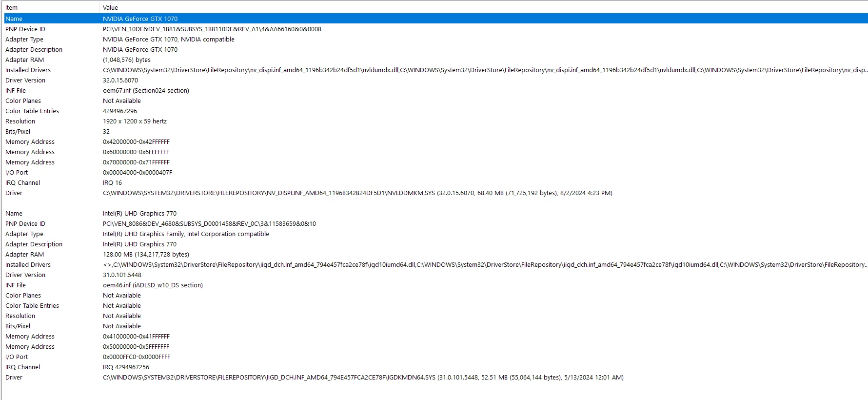Select the Adapter RAM 128.00 MB row
This screenshot has height=400, width=868.
point(436,254)
